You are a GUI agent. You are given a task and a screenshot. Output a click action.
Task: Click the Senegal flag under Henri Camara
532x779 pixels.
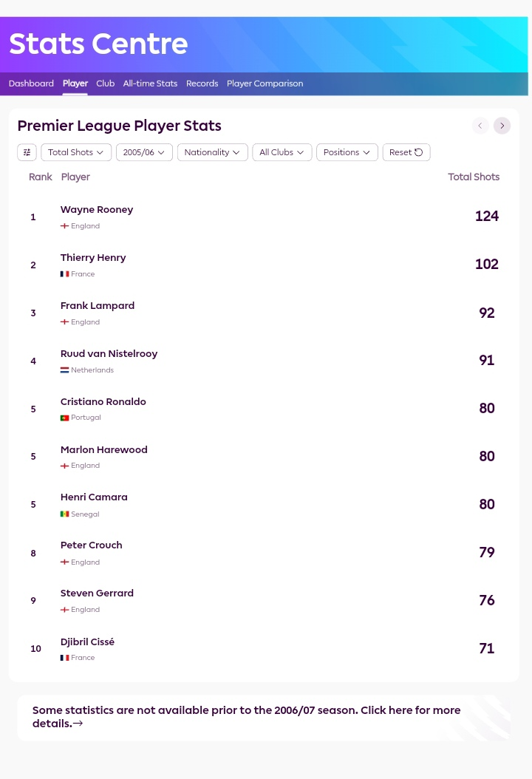(x=64, y=514)
